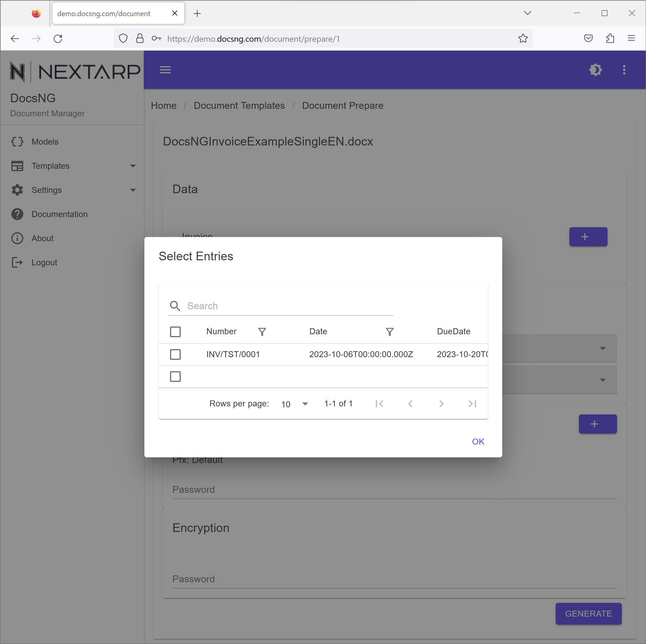This screenshot has width=646, height=644.
Task: Tick the empty second row checkbox
Action: (x=175, y=377)
